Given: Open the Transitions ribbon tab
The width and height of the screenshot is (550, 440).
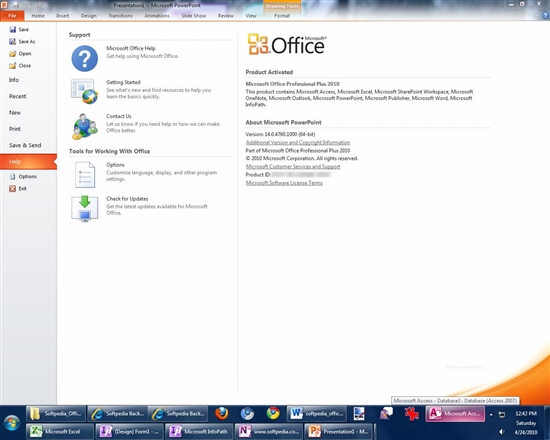Looking at the screenshot, I should pos(120,16).
